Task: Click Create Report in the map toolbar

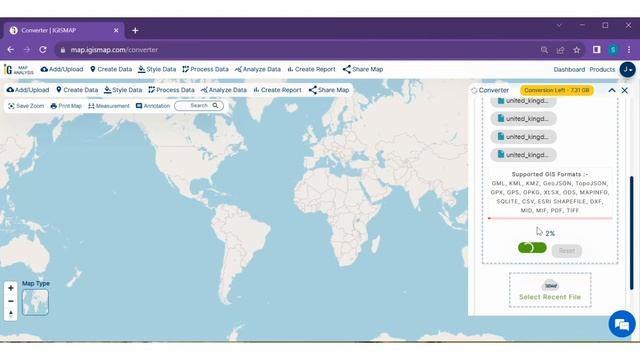Action: [277, 90]
